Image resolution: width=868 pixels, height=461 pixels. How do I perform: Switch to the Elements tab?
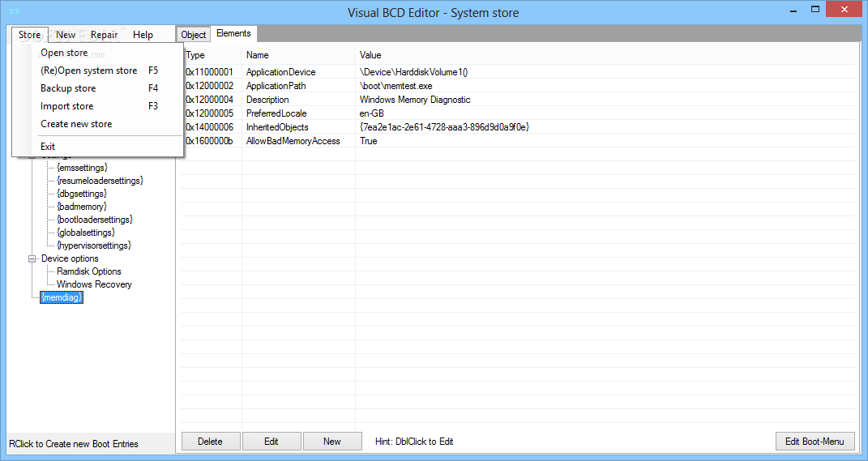(233, 34)
